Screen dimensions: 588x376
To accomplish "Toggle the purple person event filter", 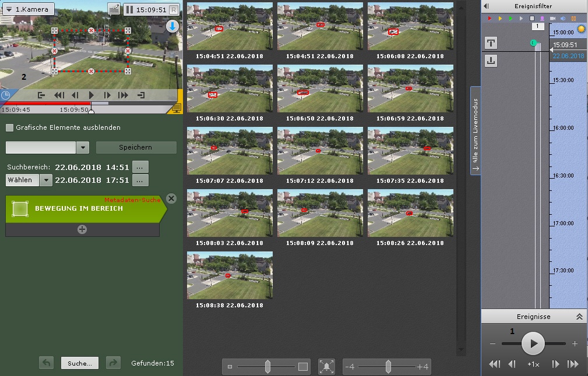I will tap(542, 19).
